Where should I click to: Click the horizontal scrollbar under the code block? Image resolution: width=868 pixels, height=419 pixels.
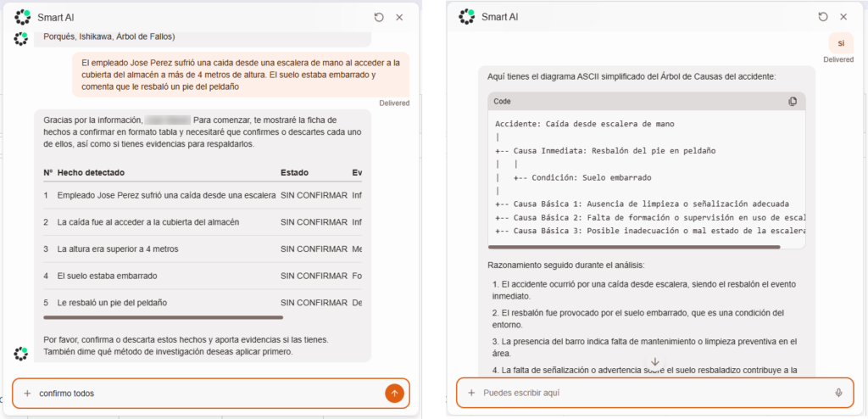[634, 247]
